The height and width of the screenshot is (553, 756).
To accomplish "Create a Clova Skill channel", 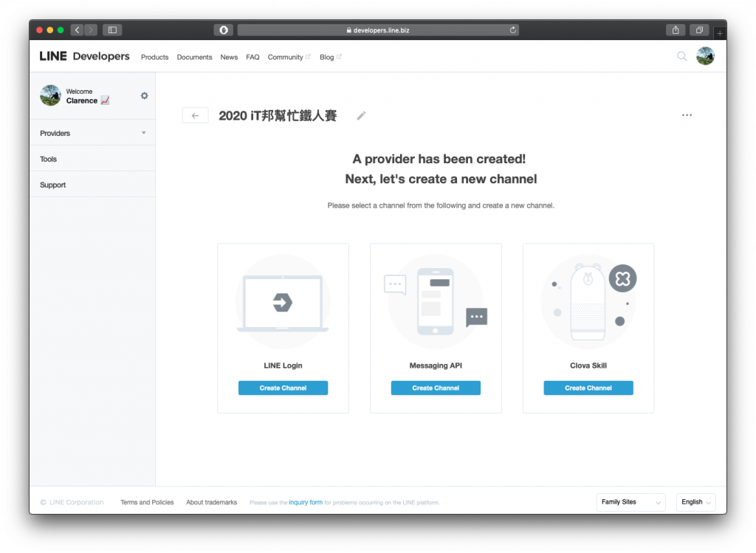I will [588, 388].
